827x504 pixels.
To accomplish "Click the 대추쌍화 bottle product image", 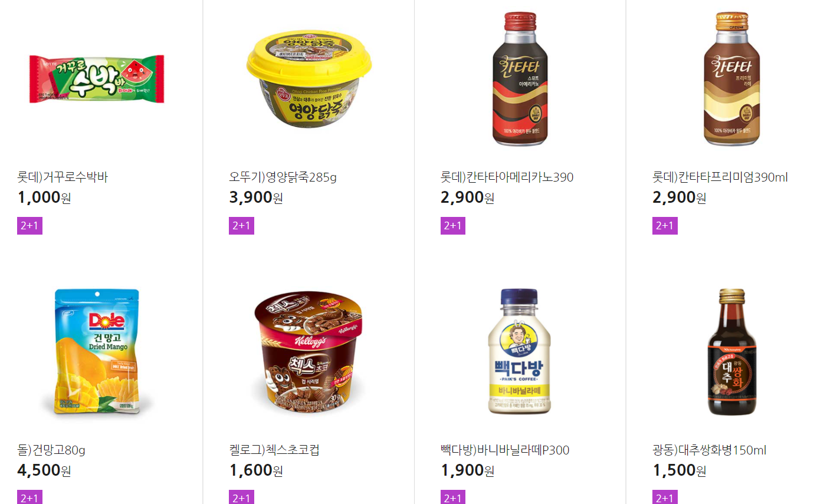I will point(731,352).
